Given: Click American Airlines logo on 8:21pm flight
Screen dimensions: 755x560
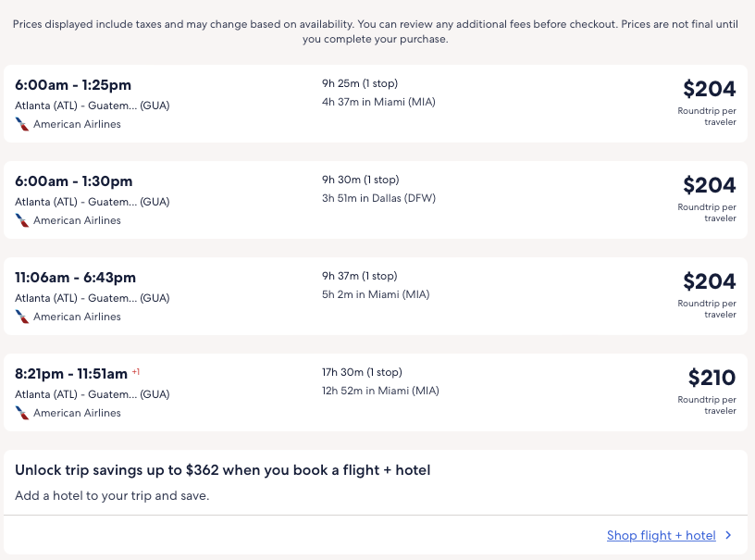Looking at the screenshot, I should [22, 413].
